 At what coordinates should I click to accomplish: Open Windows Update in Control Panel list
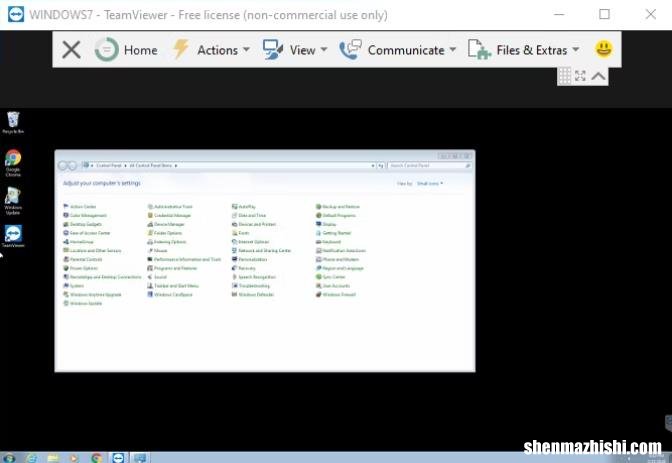tap(83, 304)
